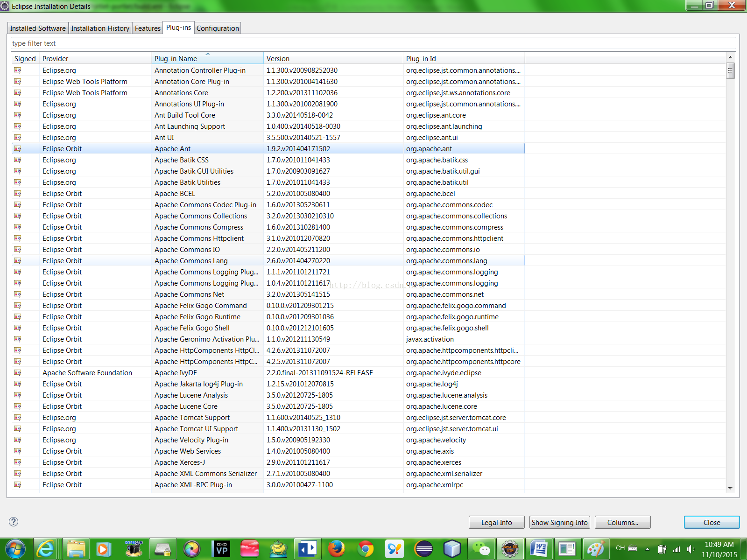Show hidden system tray icons arrow
This screenshot has height=560, width=747.
pyautogui.click(x=648, y=549)
